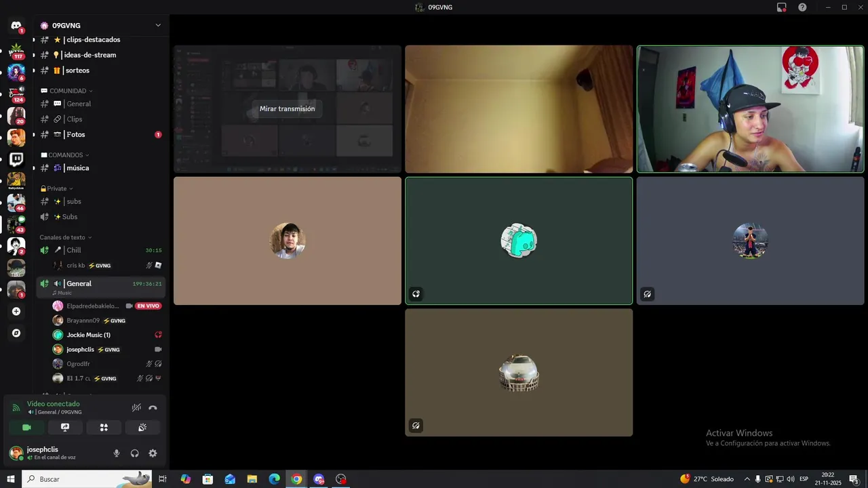This screenshot has width=868, height=488.
Task: Deafen audio with the headphones icon
Action: click(x=134, y=453)
